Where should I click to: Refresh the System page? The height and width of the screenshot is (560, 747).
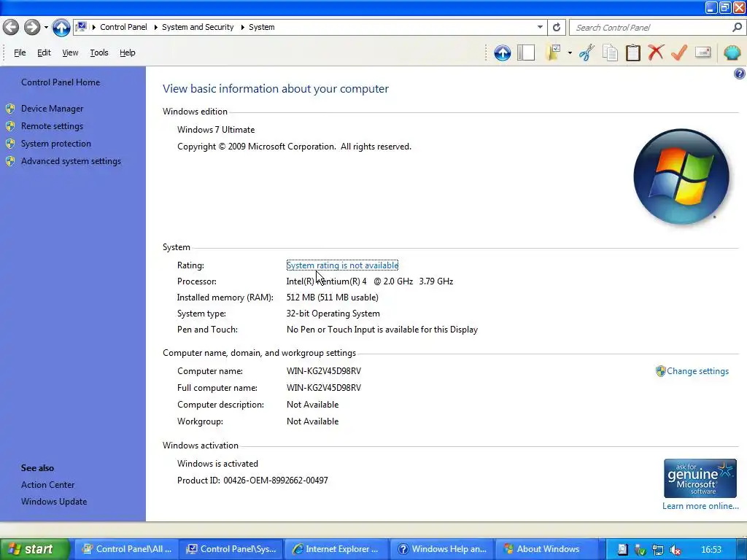click(x=557, y=27)
